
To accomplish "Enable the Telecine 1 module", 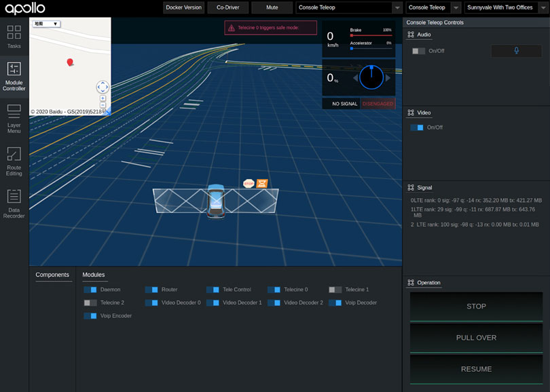I will pyautogui.click(x=335, y=290).
